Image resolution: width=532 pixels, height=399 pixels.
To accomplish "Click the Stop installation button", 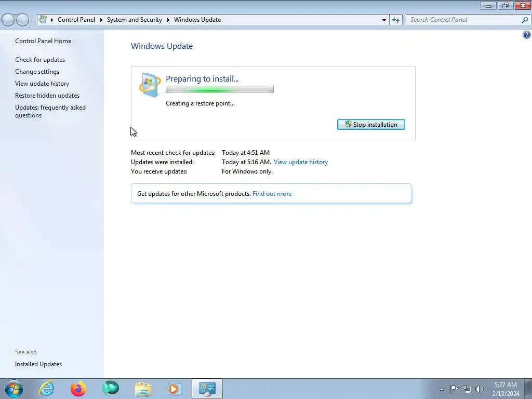I will pyautogui.click(x=371, y=125).
